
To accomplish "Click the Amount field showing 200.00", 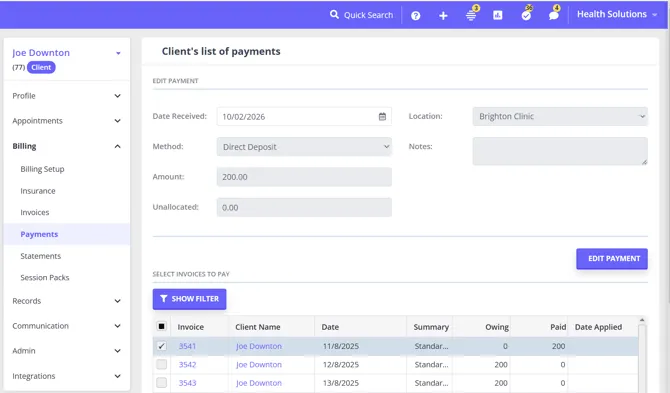I will pos(304,177).
